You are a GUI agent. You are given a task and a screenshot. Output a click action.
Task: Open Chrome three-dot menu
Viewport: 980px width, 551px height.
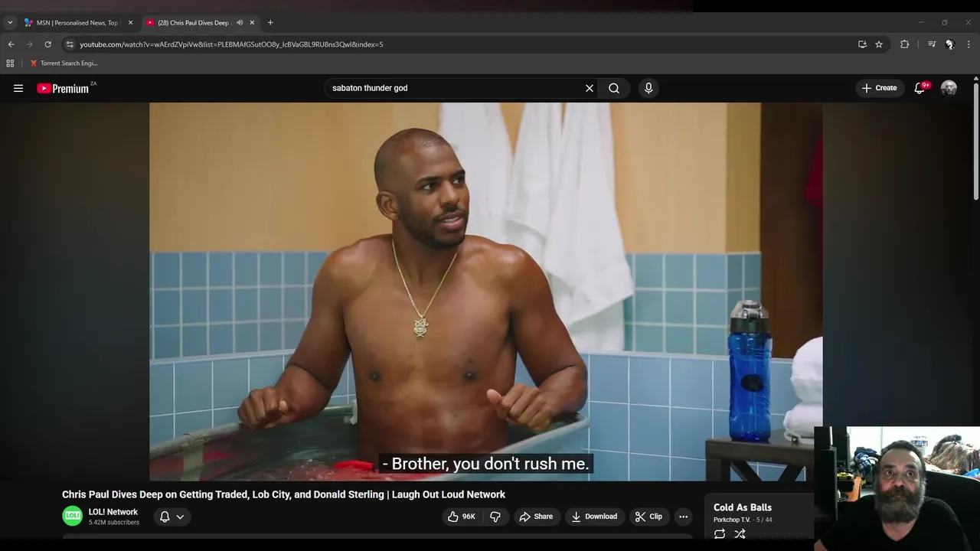click(969, 44)
